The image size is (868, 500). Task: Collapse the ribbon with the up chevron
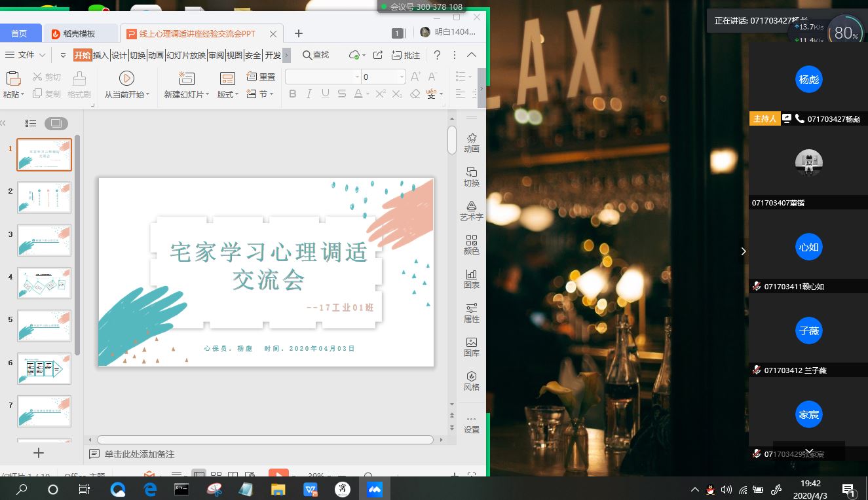tap(472, 55)
